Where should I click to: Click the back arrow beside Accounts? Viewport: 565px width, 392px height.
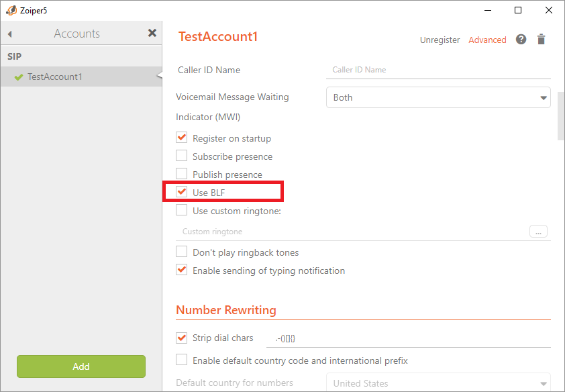10,34
